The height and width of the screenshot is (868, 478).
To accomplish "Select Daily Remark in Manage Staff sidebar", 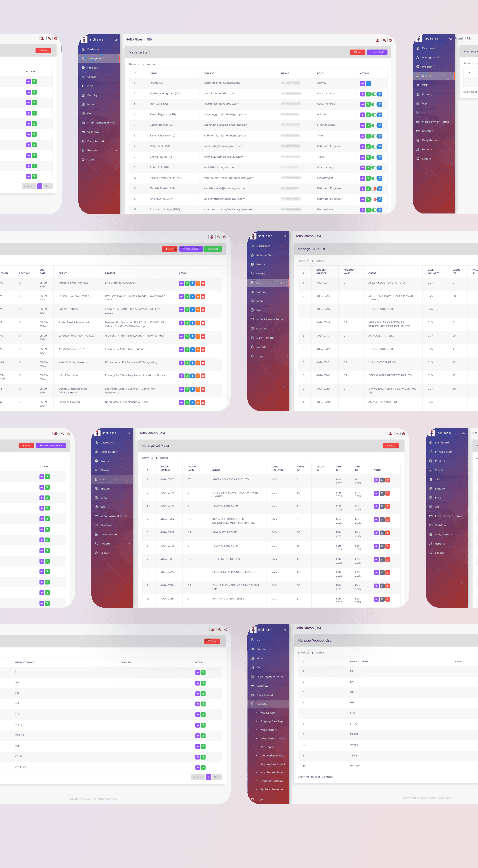I will coord(99,141).
